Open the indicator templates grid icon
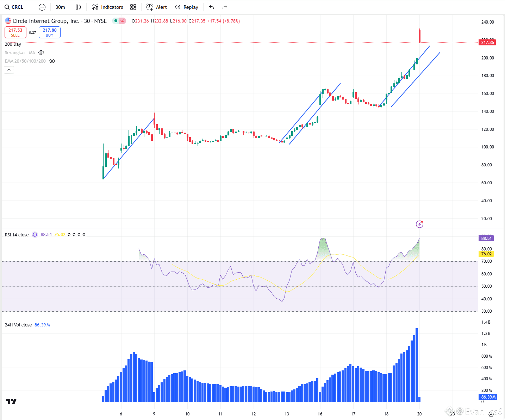The image size is (505, 420). click(x=133, y=7)
